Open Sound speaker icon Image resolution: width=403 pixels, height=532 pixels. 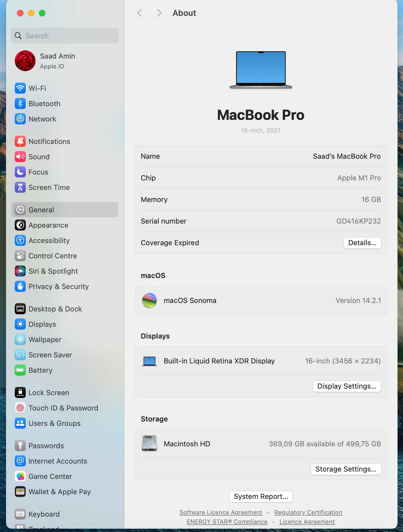coord(20,157)
